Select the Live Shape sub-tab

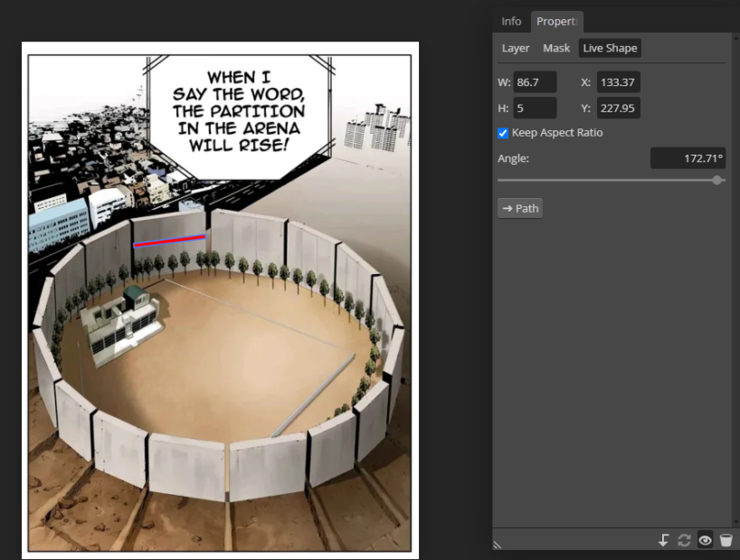[x=610, y=48]
